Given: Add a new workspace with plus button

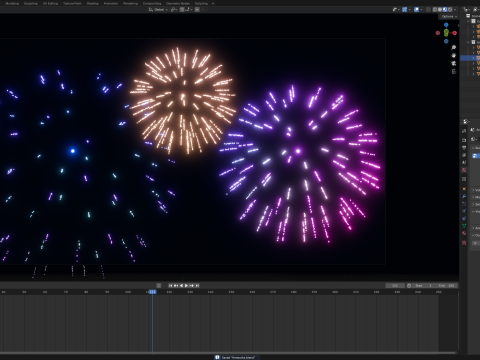Looking at the screenshot, I should pyautogui.click(x=213, y=3).
